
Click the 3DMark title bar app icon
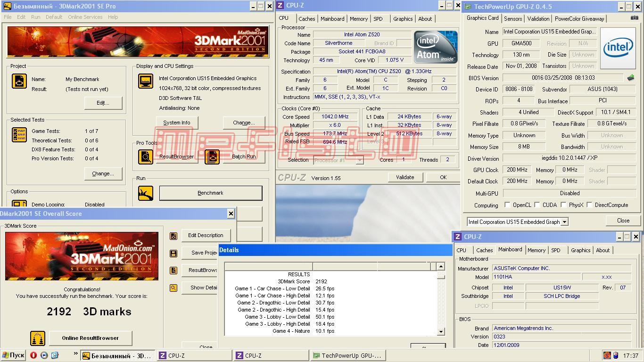(7, 6)
